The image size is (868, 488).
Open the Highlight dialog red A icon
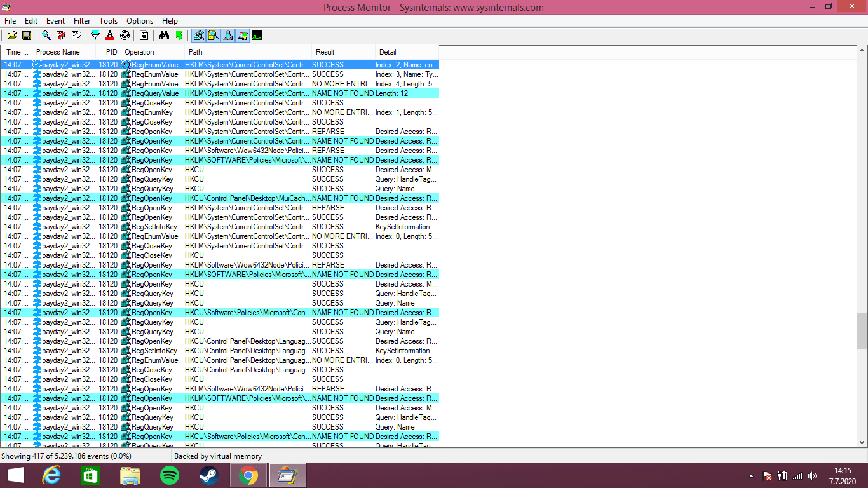[x=110, y=36]
